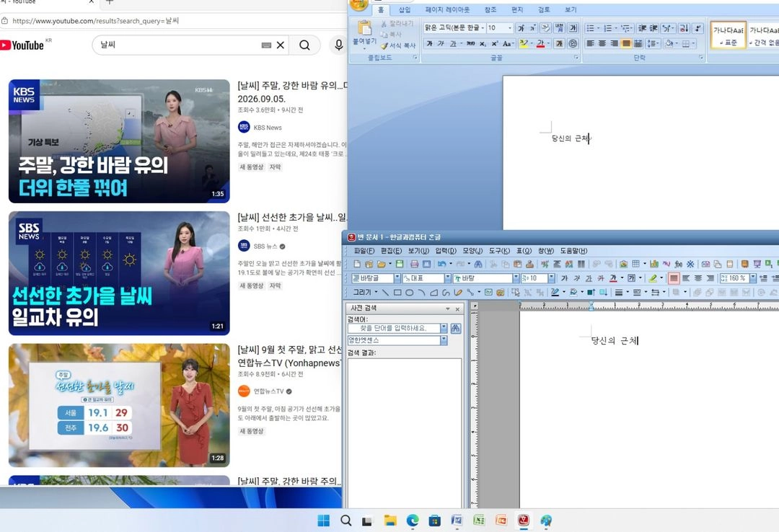
Task: Open the KBS News weather video thumbnail
Action: [x=119, y=141]
